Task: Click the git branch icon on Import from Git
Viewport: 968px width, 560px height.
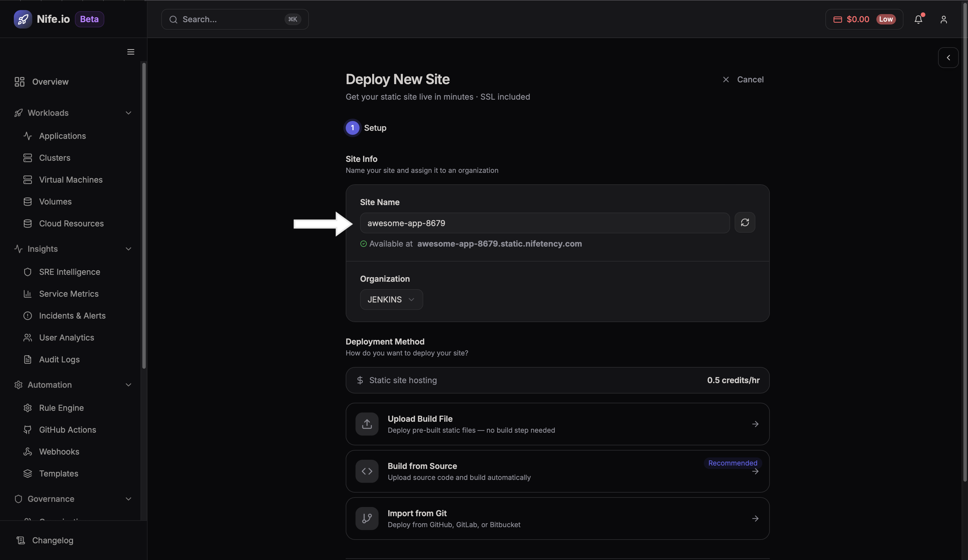Action: click(x=366, y=518)
